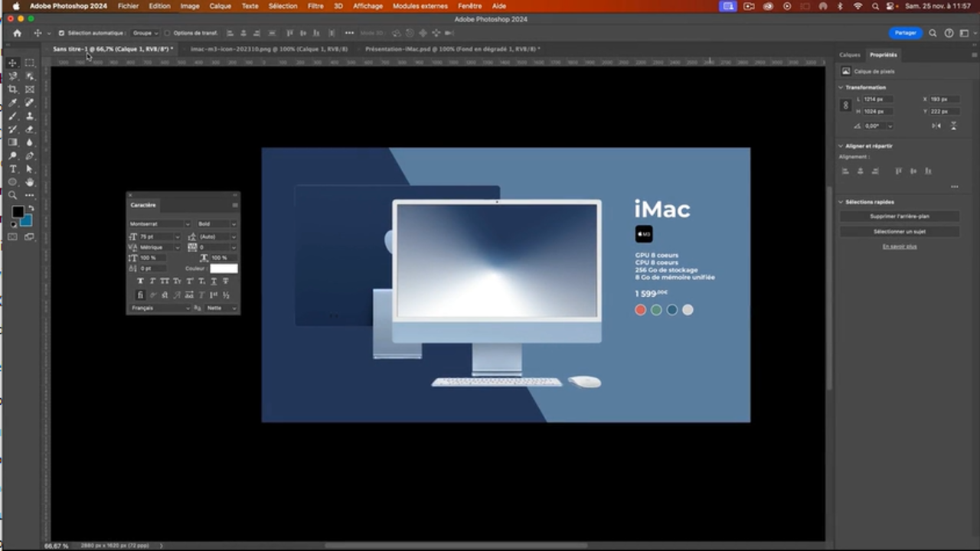
Task: Toggle the Sélection automatique checkbox
Action: pos(61,33)
